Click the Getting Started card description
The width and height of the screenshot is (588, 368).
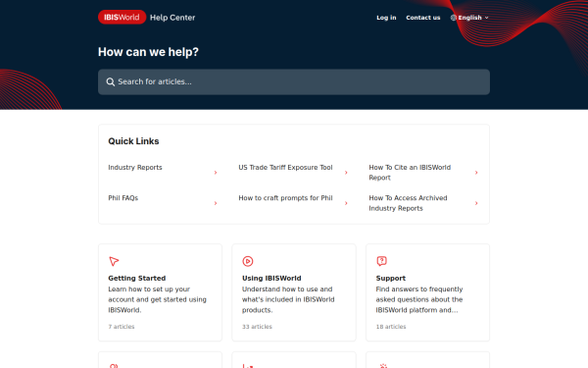157,299
